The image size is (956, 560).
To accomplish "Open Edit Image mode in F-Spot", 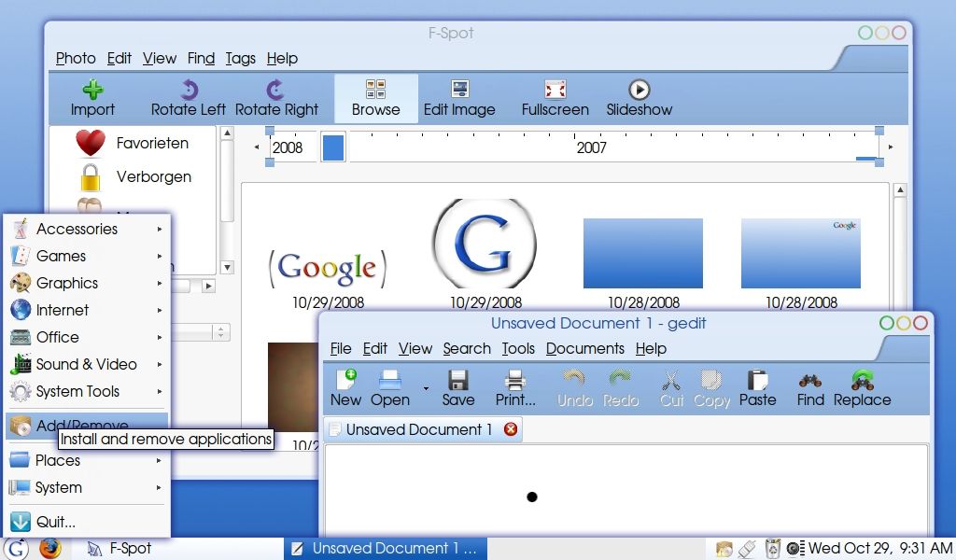I will tap(459, 99).
